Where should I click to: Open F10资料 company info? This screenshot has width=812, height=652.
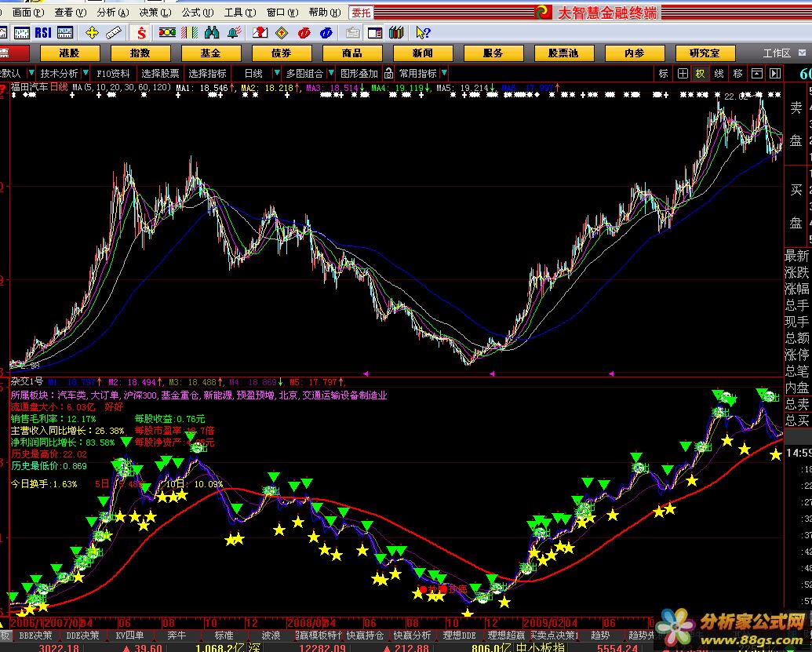[114, 74]
